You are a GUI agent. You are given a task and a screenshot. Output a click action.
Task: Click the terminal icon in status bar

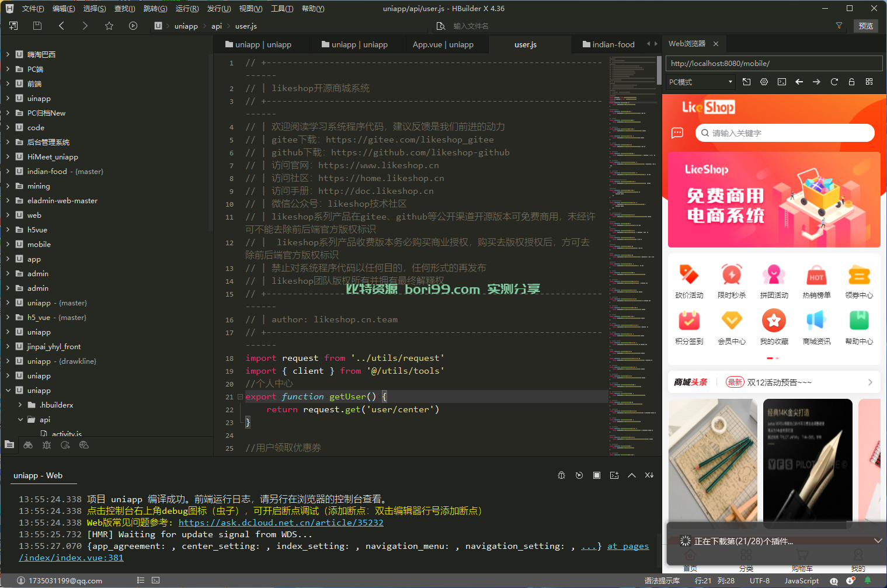coord(155,580)
